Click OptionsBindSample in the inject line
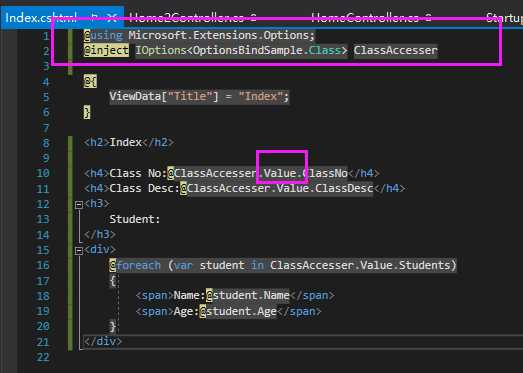The image size is (523, 373). coord(248,50)
